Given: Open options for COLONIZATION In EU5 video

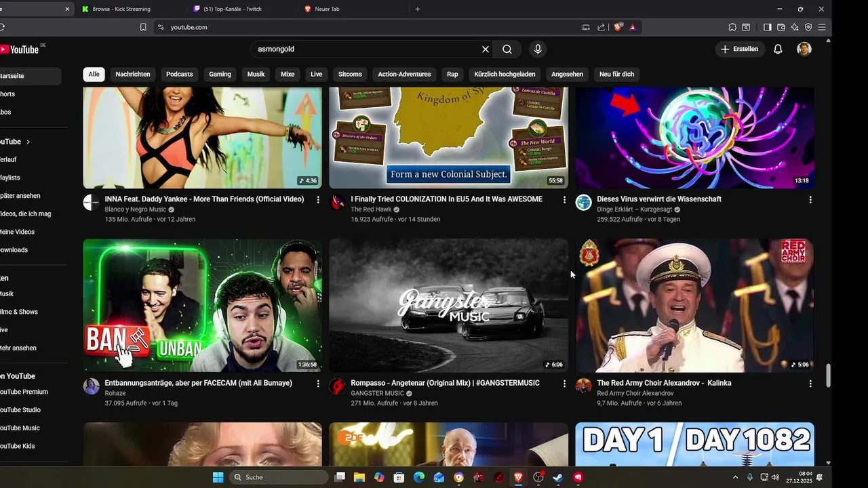Looking at the screenshot, I should point(564,200).
